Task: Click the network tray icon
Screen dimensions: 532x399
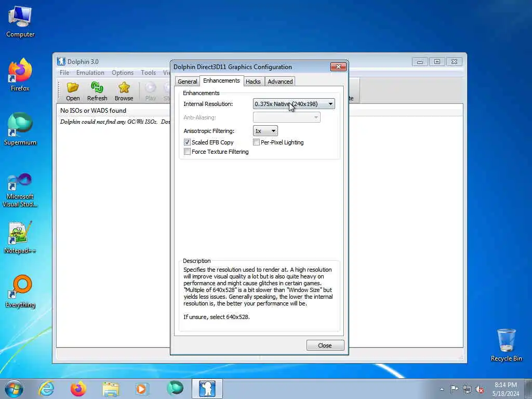Action: click(467, 389)
